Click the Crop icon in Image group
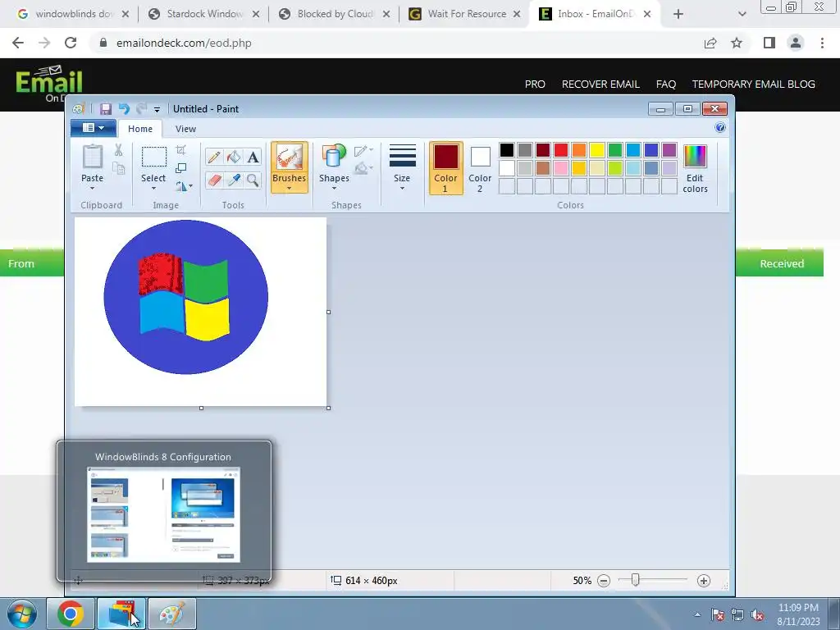Screen dimensions: 840x630 (x=181, y=150)
